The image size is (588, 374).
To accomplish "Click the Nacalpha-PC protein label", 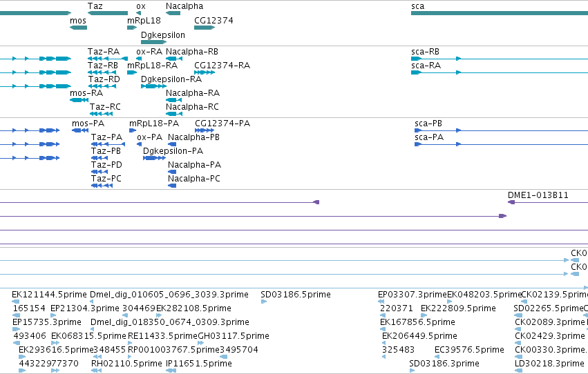I will tap(194, 179).
